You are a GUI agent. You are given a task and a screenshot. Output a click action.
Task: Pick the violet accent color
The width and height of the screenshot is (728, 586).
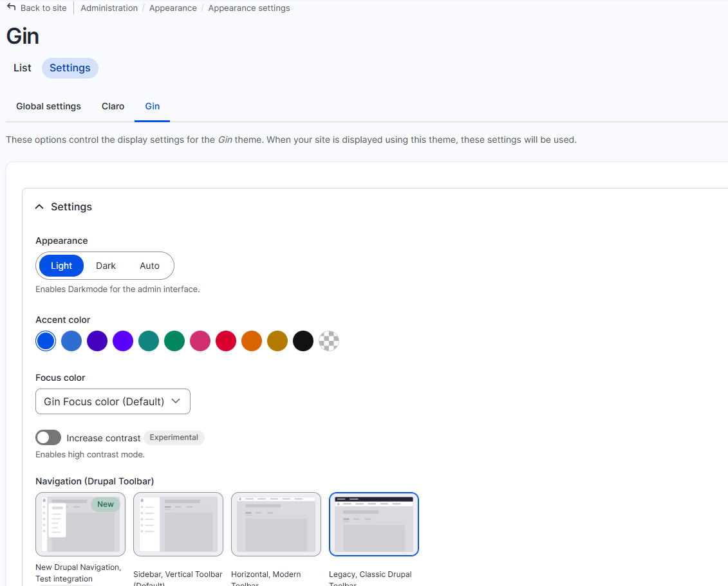pos(123,341)
